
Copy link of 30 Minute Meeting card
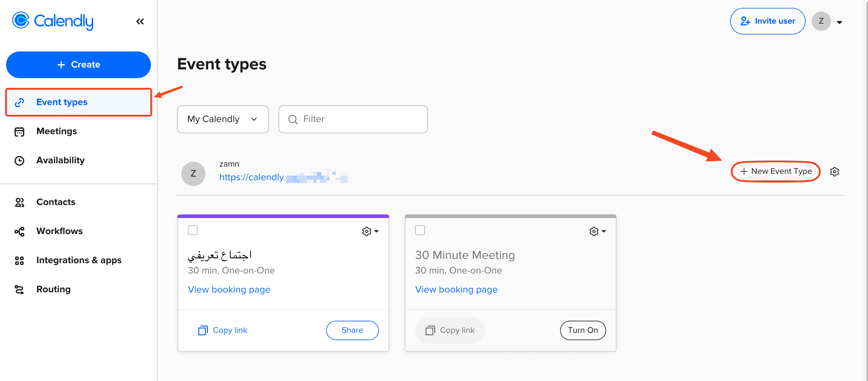pyautogui.click(x=450, y=330)
